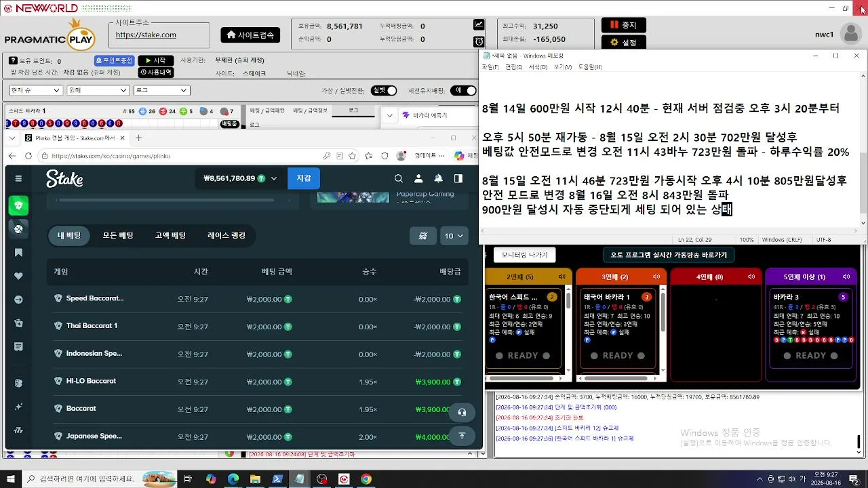Click the Stake scroll-to-top arrow button
The width and height of the screenshot is (868, 488).
pos(462,436)
